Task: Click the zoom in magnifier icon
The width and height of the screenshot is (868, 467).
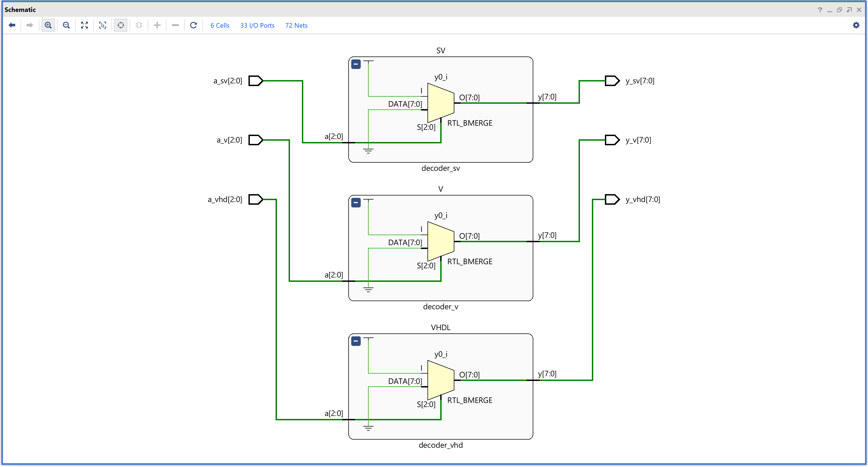Action: coord(48,25)
